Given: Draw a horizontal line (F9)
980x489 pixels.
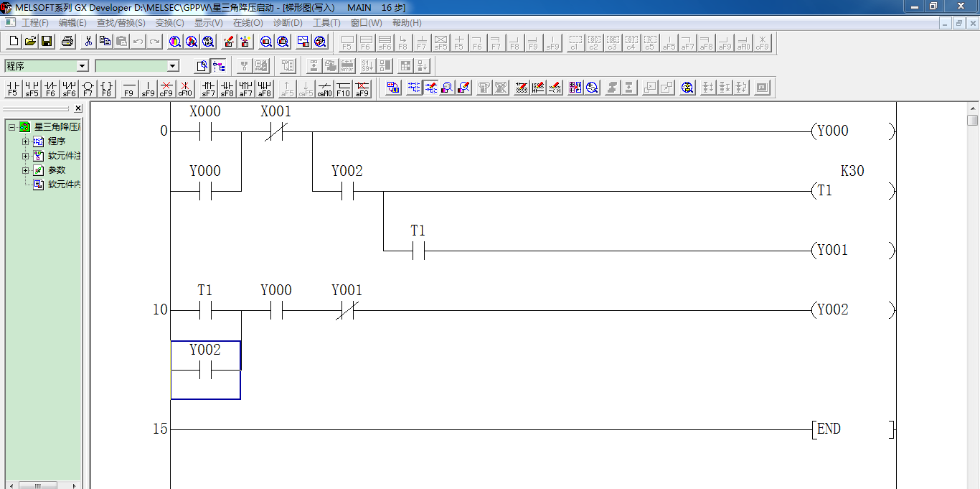Looking at the screenshot, I should (129, 88).
